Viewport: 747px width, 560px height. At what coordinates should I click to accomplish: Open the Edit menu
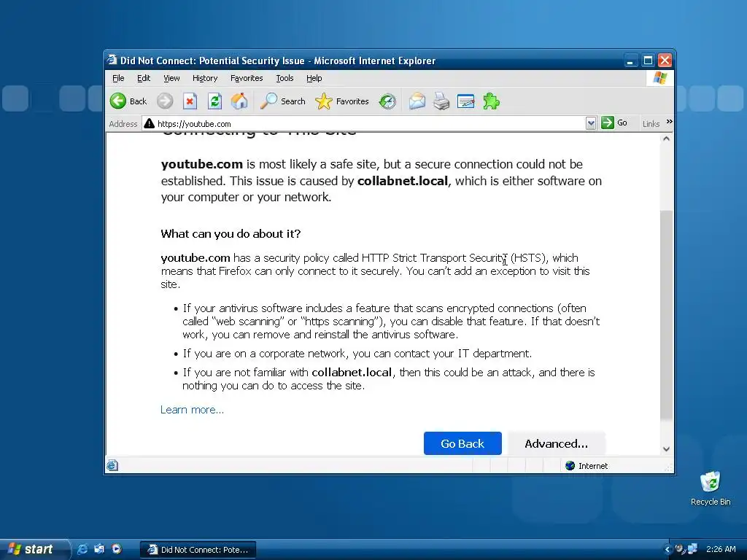[x=144, y=78]
